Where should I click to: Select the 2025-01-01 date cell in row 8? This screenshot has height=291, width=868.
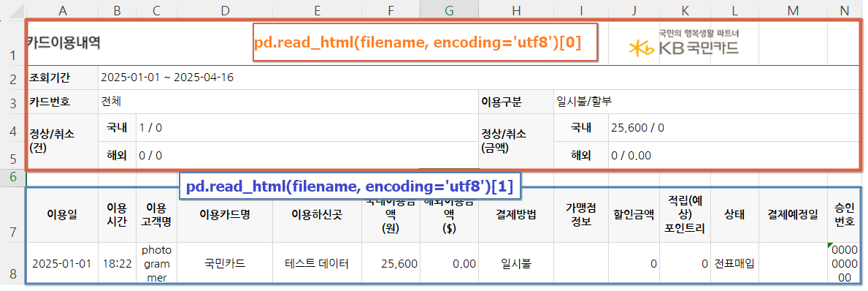[62, 264]
